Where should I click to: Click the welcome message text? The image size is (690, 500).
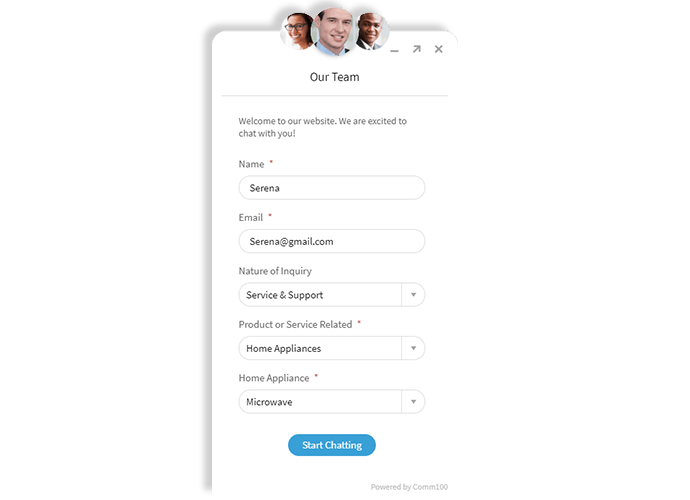pos(323,127)
